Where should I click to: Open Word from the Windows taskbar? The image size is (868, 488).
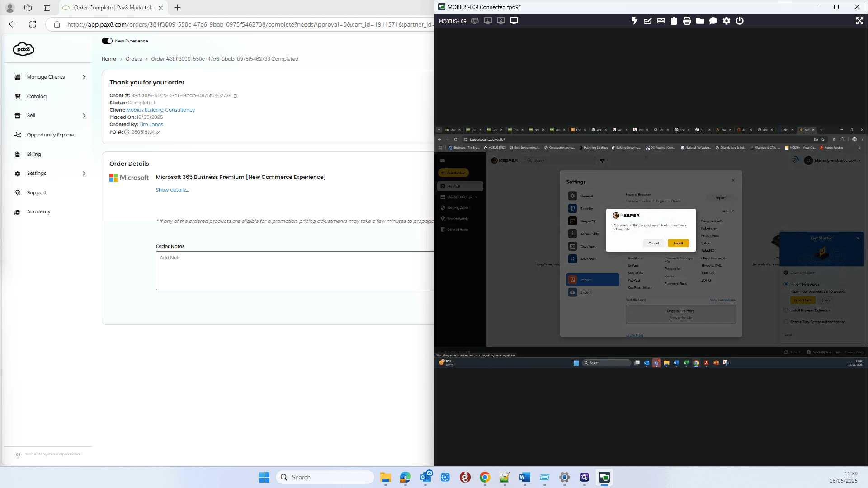coord(524,477)
